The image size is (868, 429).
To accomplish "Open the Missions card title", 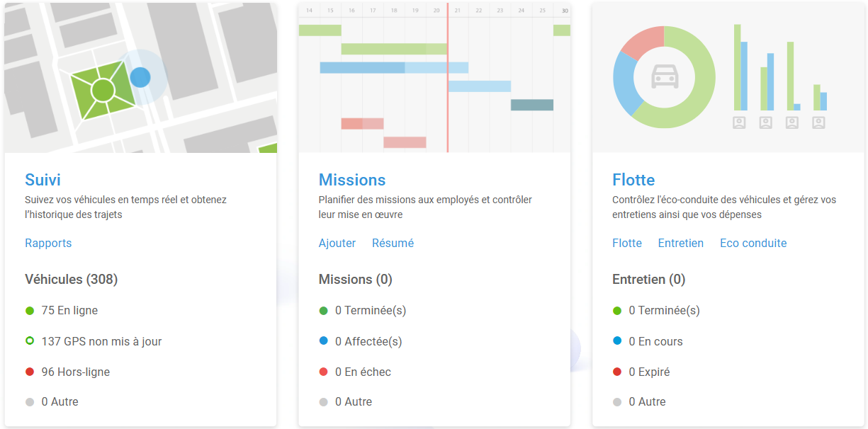I will point(352,180).
